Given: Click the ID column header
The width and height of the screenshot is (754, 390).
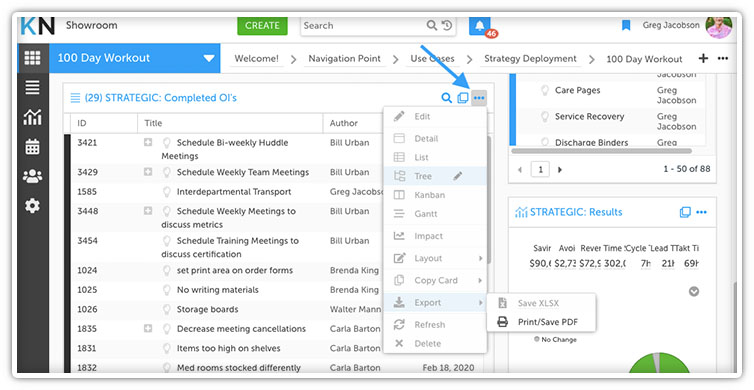Looking at the screenshot, I should click(x=104, y=123).
